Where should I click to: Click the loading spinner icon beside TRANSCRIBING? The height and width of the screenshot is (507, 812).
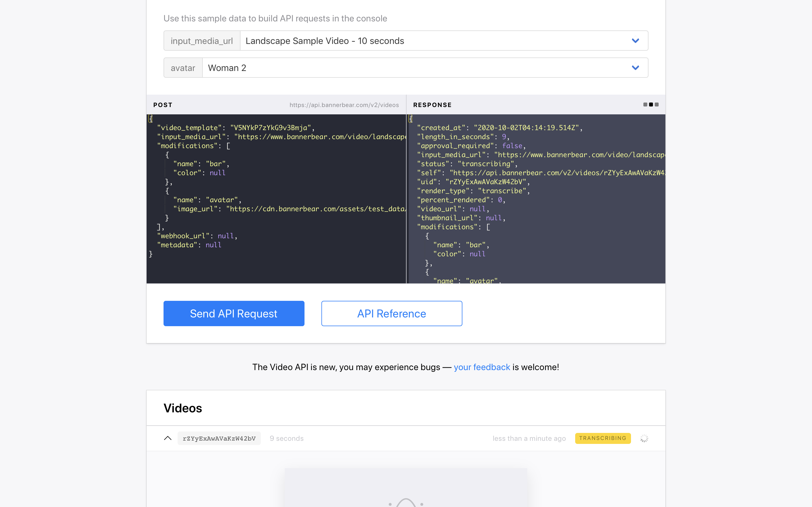644,438
